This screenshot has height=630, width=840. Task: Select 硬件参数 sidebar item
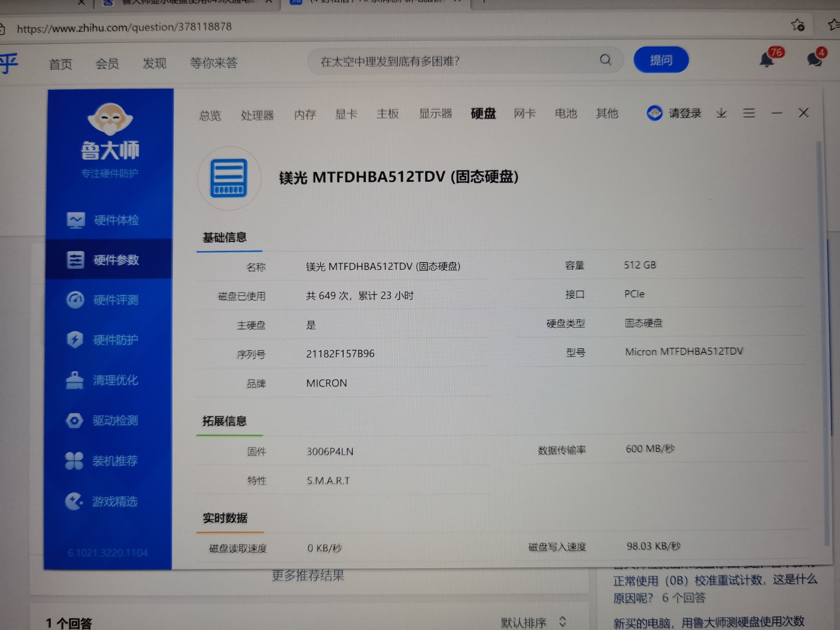[109, 260]
